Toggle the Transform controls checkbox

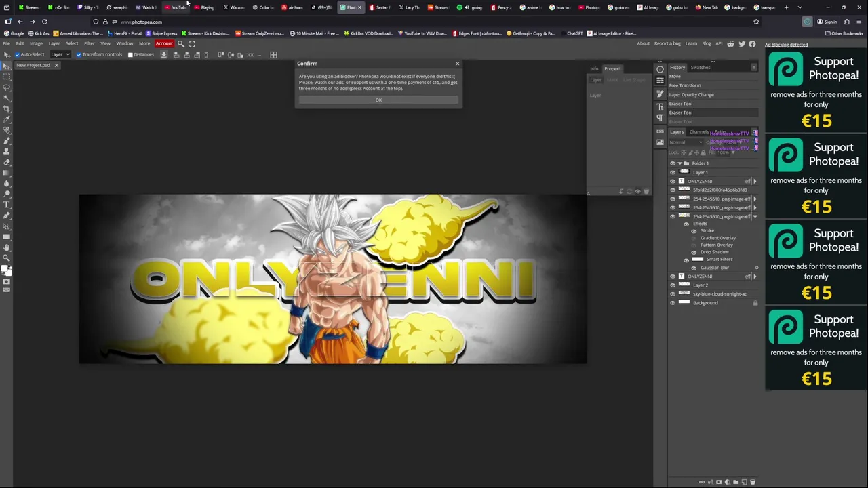[x=79, y=54]
